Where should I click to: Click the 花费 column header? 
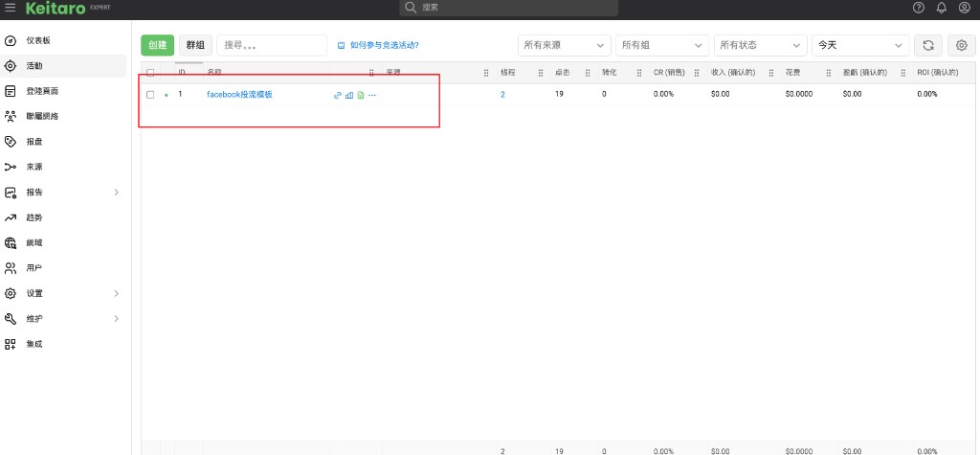[793, 73]
